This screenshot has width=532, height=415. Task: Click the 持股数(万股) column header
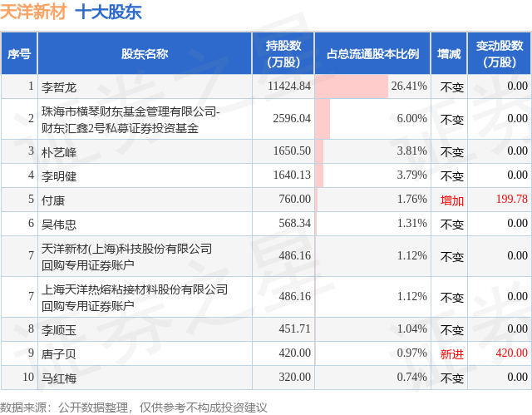tap(283, 53)
